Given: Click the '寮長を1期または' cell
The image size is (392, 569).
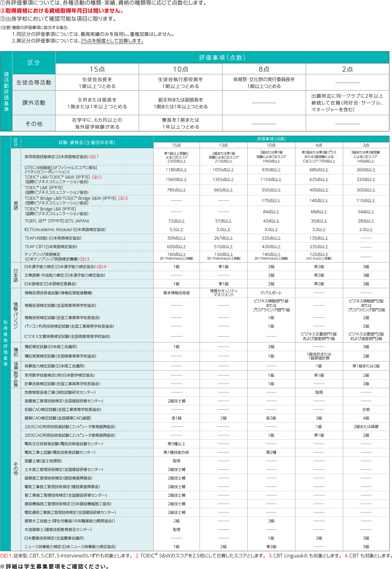Looking at the screenshot, I should tap(180, 120).
